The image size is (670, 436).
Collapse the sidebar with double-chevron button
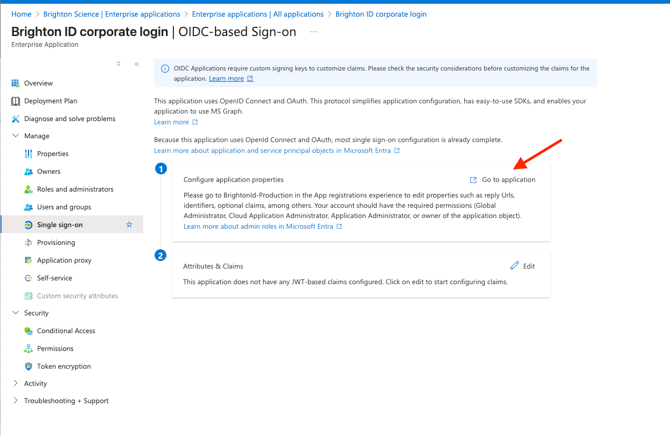pos(137,64)
